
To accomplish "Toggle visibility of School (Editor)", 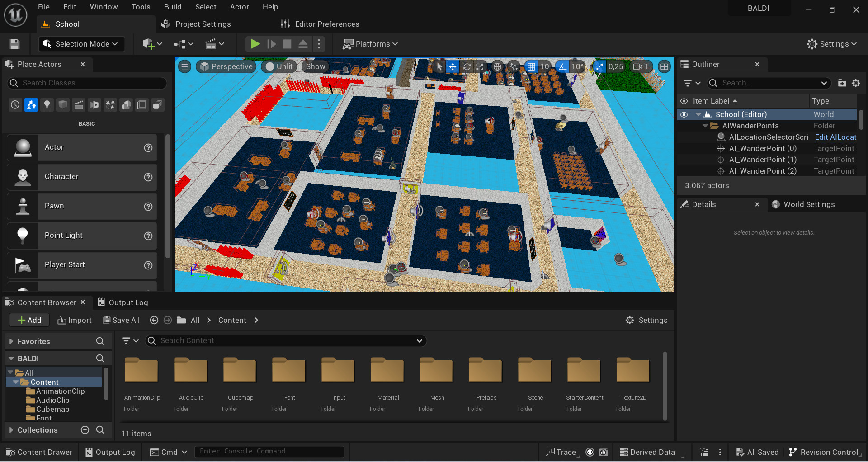I will (x=684, y=114).
